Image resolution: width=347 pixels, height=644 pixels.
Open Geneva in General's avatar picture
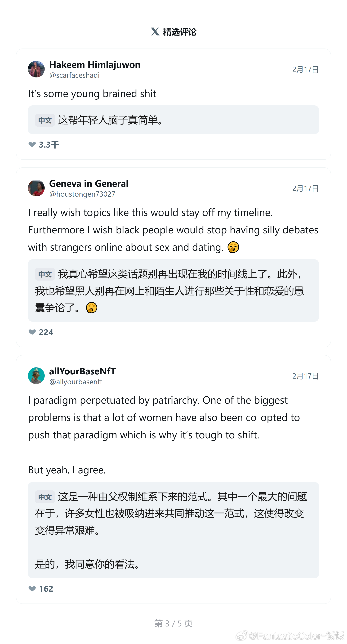coord(36,188)
